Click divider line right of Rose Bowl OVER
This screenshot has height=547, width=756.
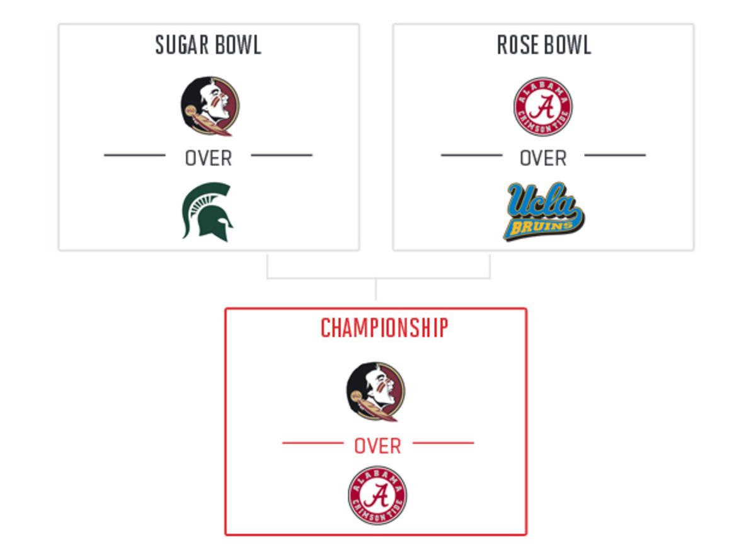[x=615, y=155]
